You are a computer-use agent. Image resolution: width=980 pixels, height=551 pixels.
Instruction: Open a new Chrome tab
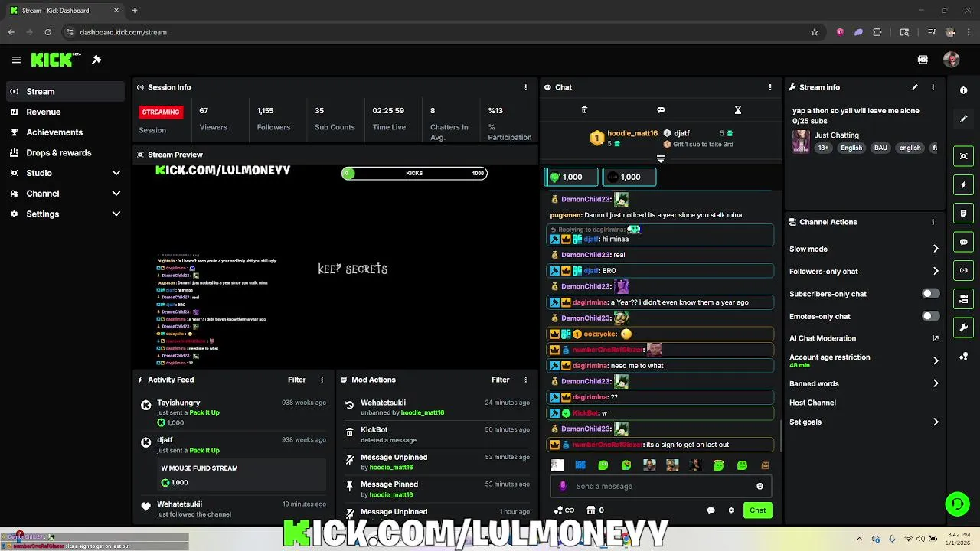pos(134,11)
